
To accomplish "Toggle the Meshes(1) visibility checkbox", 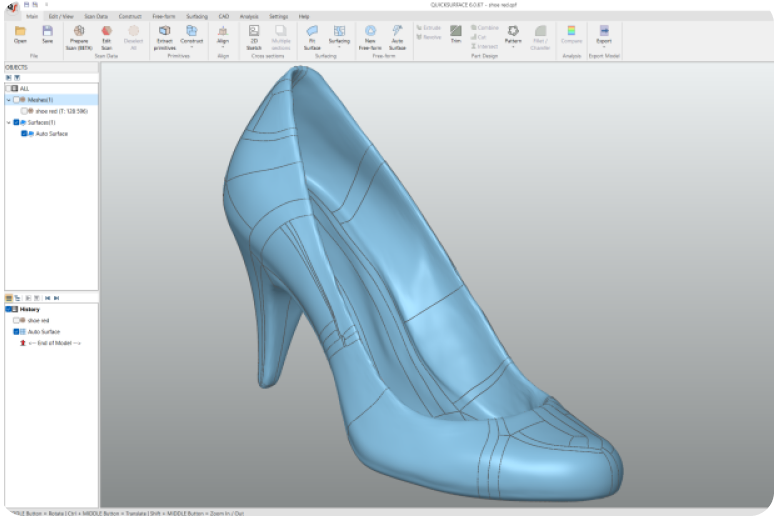I will (16, 100).
